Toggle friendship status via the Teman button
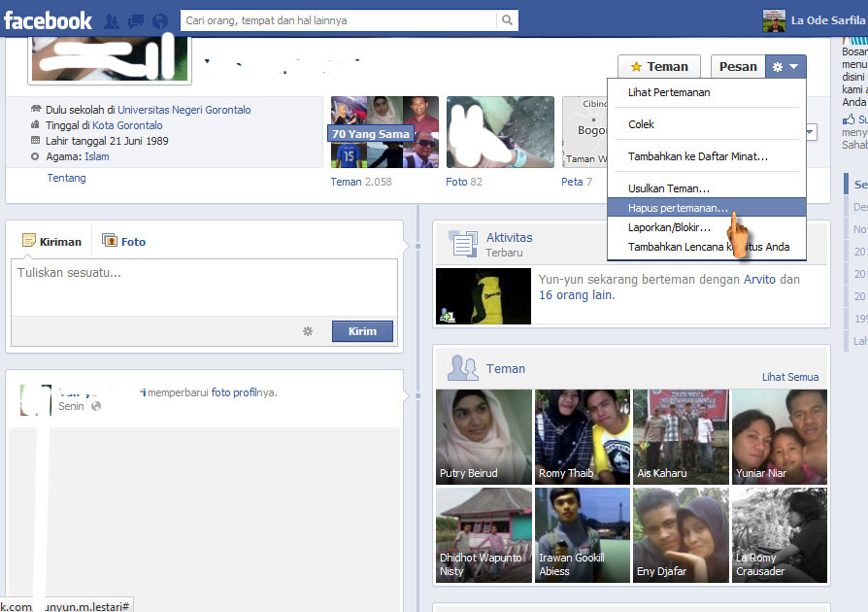Screen dimensions: 868x612 pos(658,66)
